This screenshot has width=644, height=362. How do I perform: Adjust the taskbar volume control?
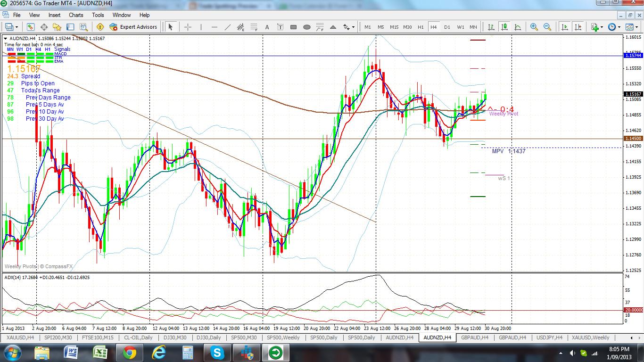(x=573, y=353)
